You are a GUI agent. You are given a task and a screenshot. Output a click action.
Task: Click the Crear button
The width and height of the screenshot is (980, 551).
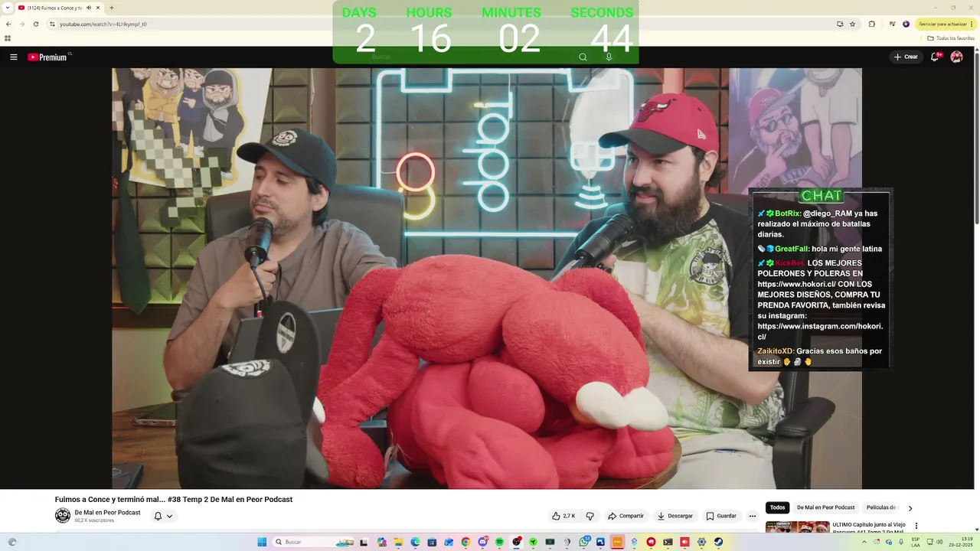tap(906, 57)
